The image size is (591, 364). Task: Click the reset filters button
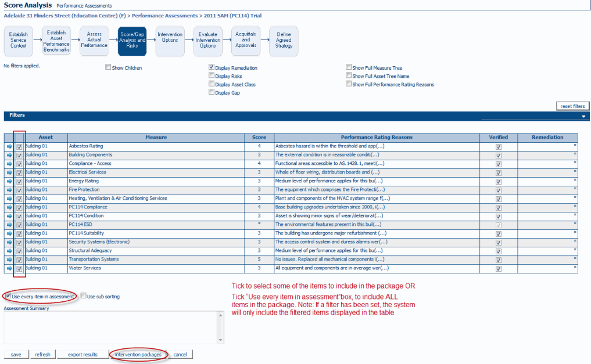[x=572, y=106]
